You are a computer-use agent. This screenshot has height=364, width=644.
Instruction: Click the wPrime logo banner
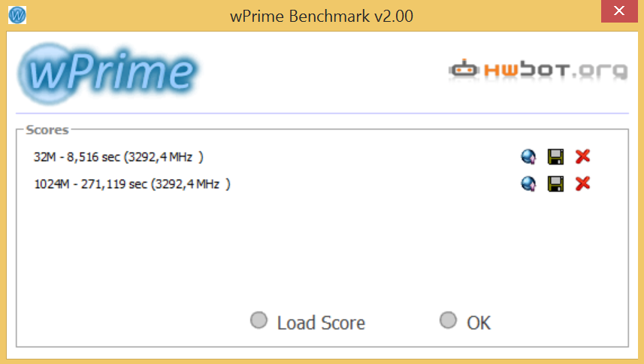(x=108, y=73)
